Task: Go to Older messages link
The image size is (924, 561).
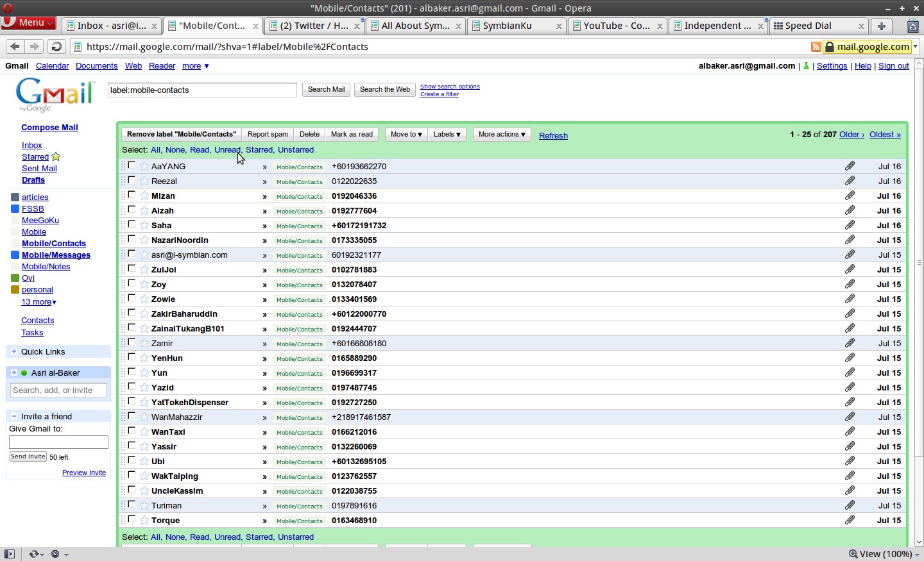Action: tap(851, 135)
